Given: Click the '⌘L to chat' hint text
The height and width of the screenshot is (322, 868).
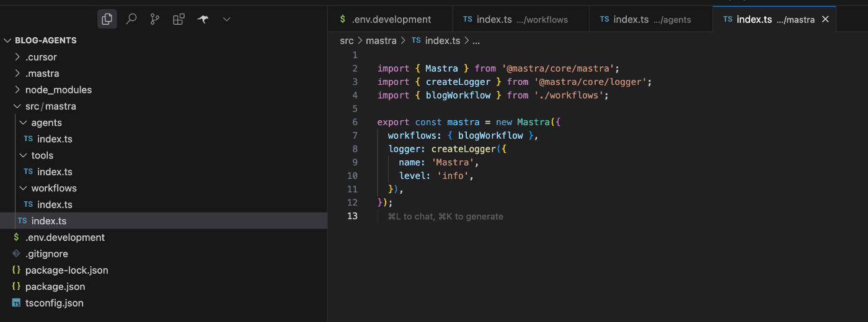Looking at the screenshot, I should coord(412,217).
